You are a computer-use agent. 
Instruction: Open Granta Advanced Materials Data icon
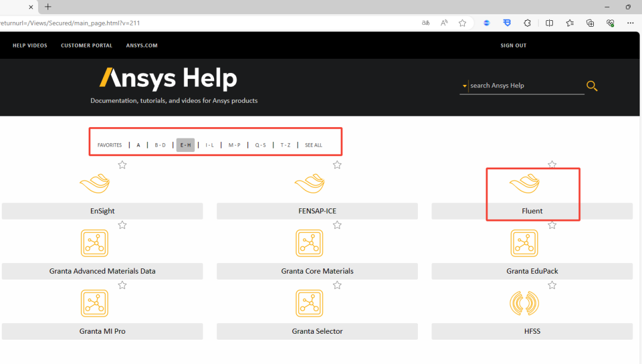[95, 243]
